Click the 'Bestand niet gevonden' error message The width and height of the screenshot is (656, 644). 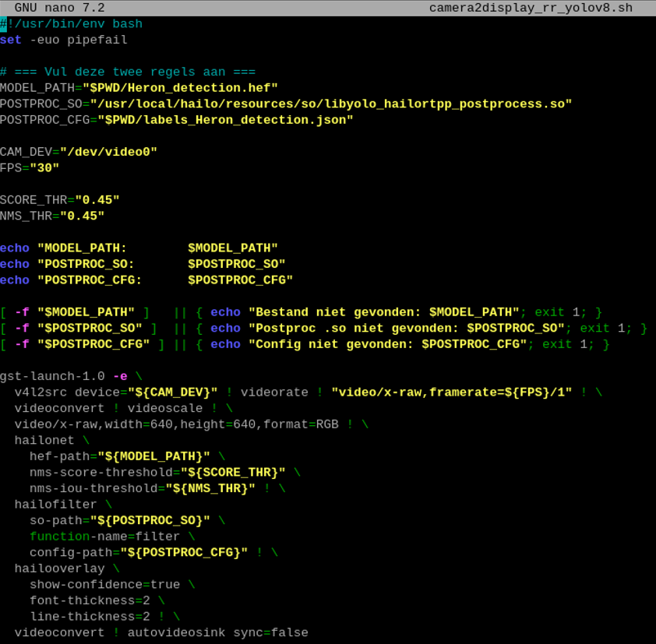tap(383, 312)
